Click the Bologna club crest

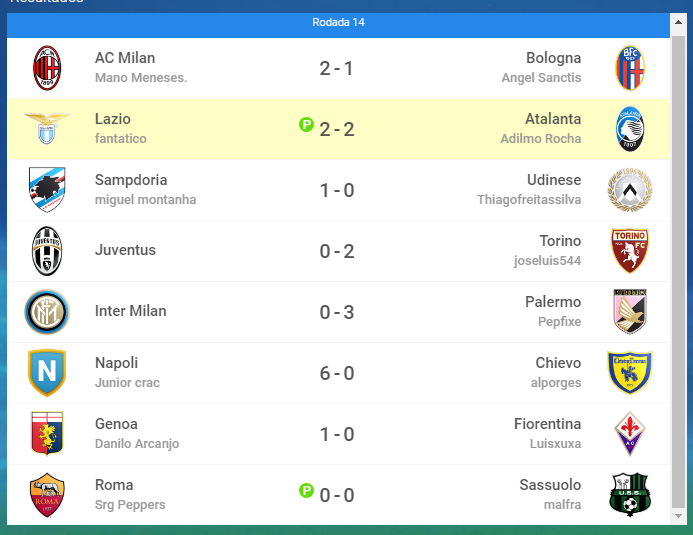coord(630,68)
